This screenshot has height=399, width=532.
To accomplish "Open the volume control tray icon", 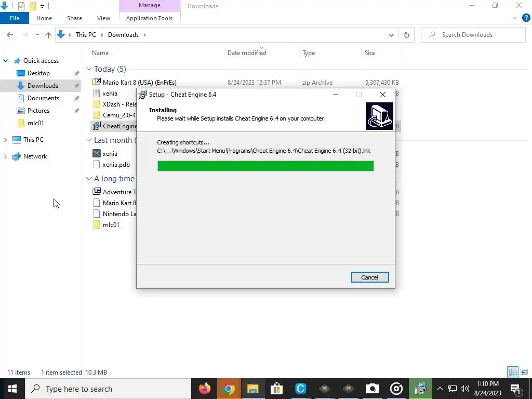I will (465, 389).
